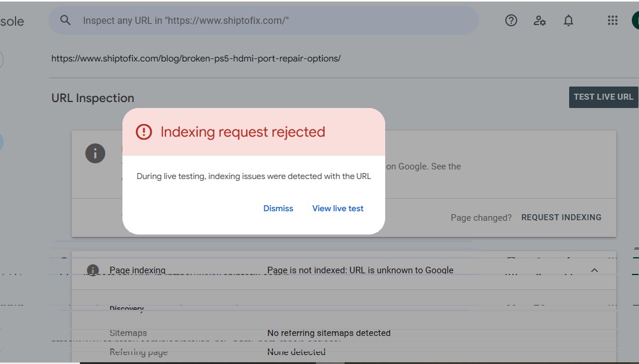Open View live test
The height and width of the screenshot is (364, 639).
coord(337,208)
